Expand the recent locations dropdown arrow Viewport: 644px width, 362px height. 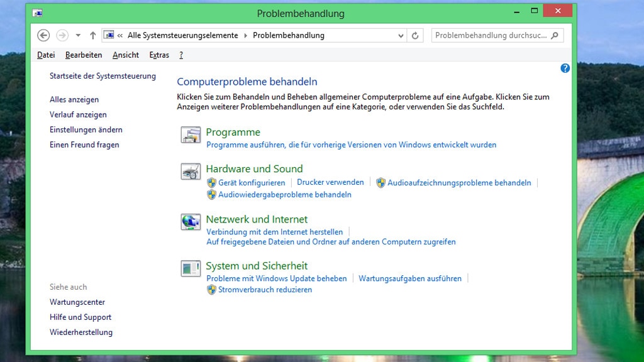click(78, 36)
